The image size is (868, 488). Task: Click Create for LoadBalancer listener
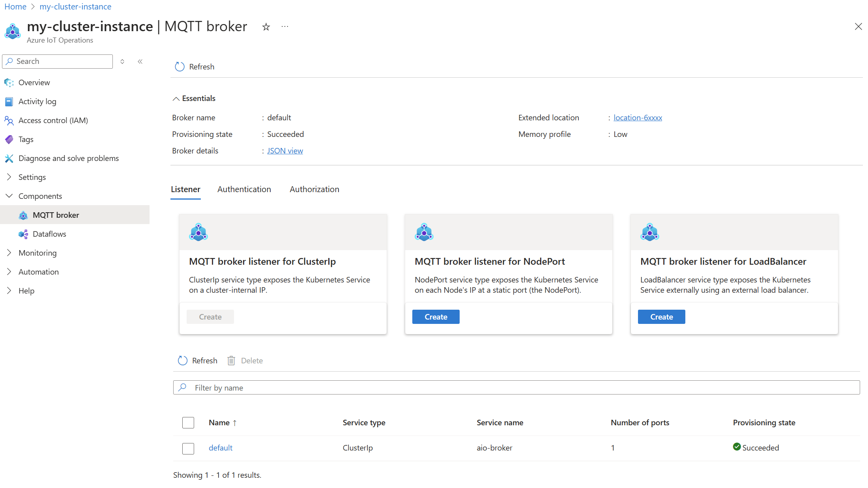(x=661, y=316)
